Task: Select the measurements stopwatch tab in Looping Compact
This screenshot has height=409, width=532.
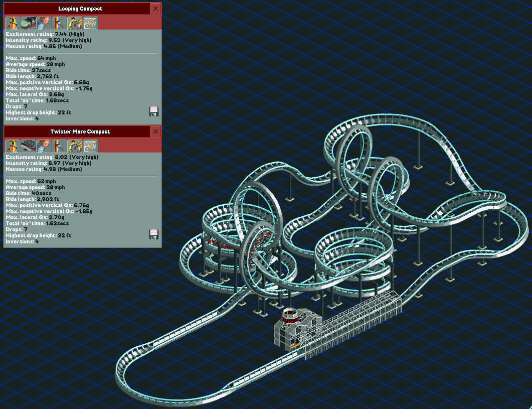Action: click(x=75, y=23)
